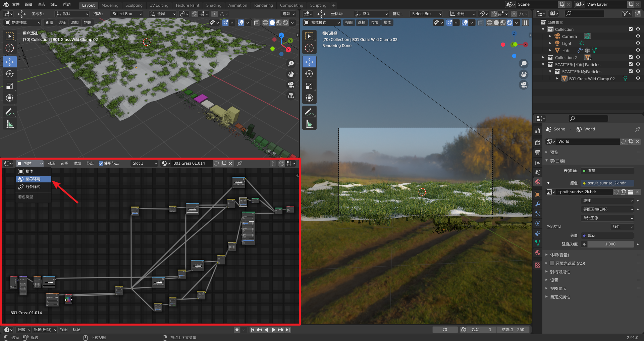
Task: Exclude Collection 2 checkbox in outliner
Action: tap(631, 57)
